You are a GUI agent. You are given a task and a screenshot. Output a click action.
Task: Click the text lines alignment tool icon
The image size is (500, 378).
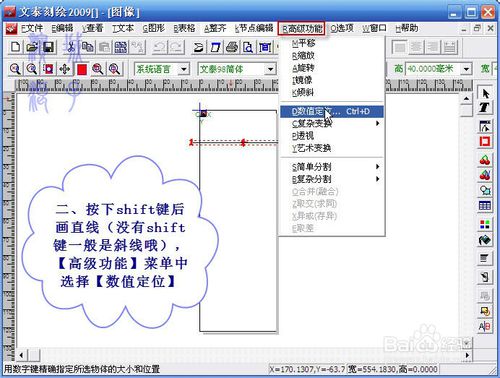[485, 258]
